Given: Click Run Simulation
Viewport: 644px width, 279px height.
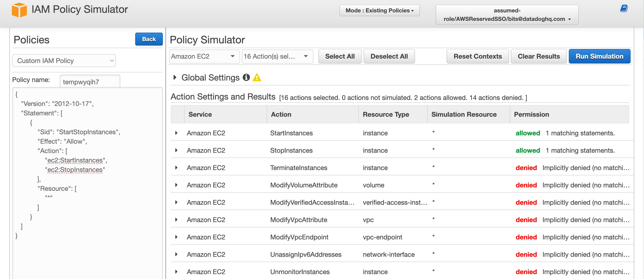Looking at the screenshot, I should [x=599, y=56].
